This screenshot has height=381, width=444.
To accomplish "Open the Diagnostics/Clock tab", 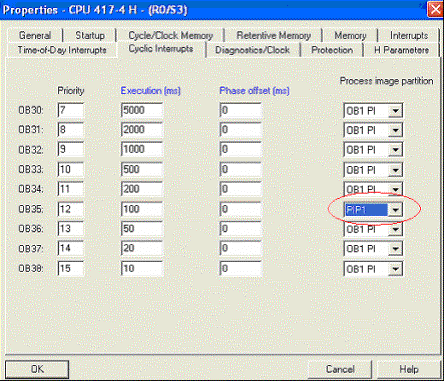I will pos(252,50).
